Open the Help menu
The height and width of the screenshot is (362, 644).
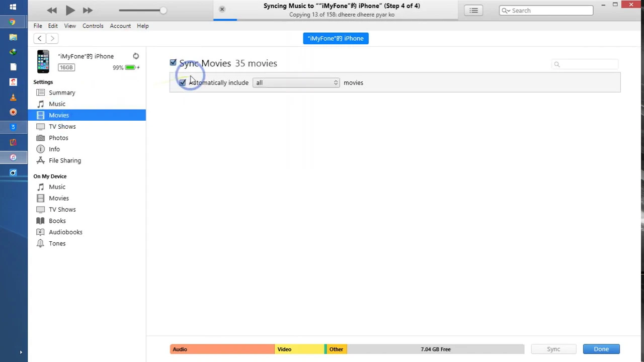point(143,26)
